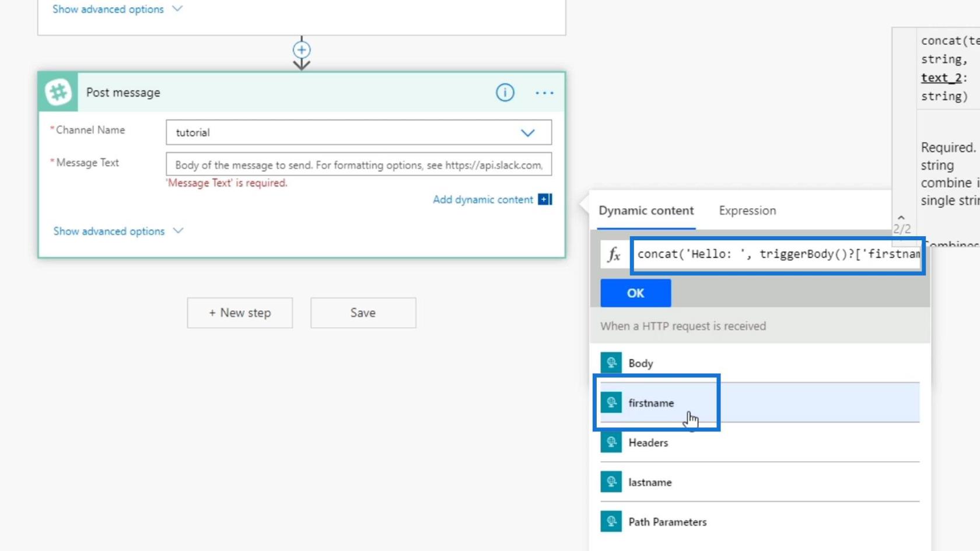Click the firstname item icon
980x551 pixels.
(x=611, y=402)
